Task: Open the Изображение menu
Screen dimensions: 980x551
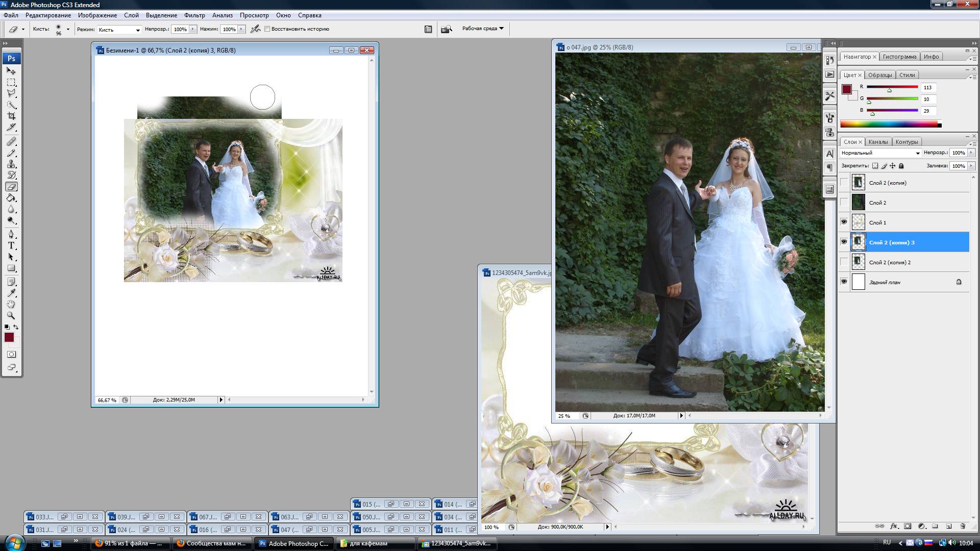Action: point(97,15)
